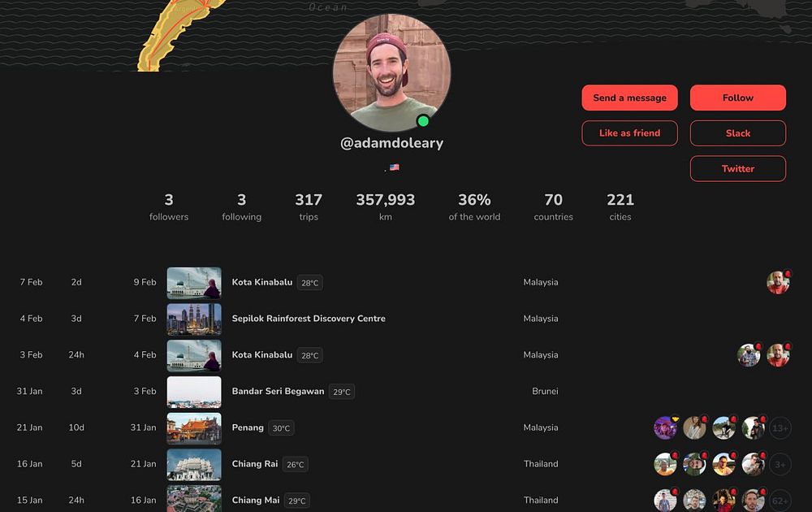Screen dimensions: 812x512
Task: Click the 26°C badge for Chiang Rai
Action: point(296,464)
